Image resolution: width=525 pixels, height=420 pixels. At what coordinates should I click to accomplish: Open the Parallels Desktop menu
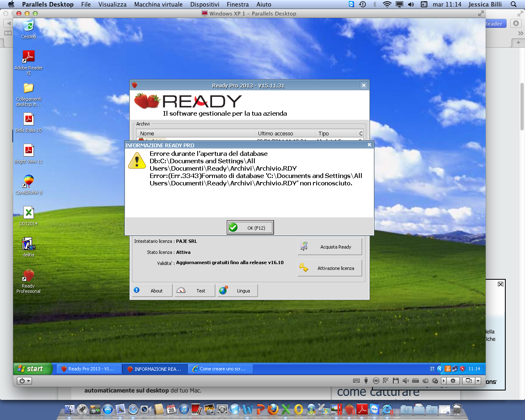pyautogui.click(x=48, y=5)
